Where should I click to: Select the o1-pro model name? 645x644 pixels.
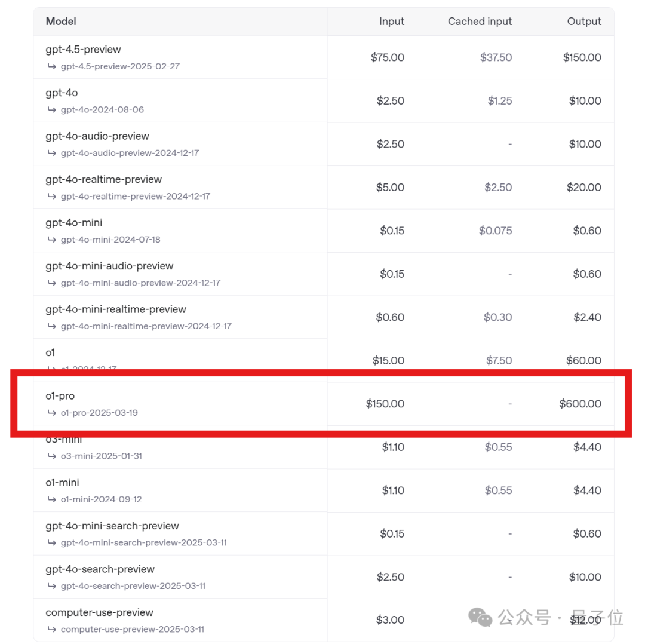coord(60,396)
